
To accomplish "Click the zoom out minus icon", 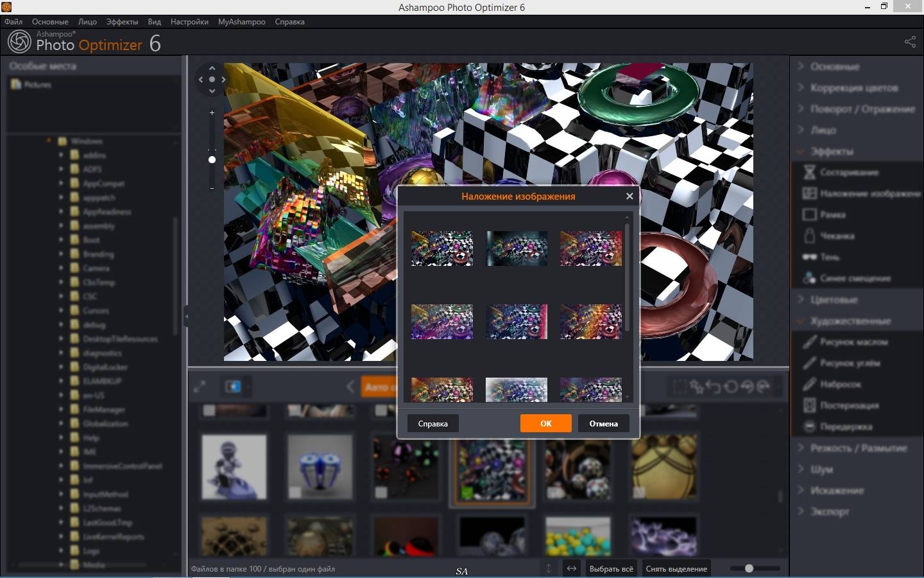I will pyautogui.click(x=212, y=188).
